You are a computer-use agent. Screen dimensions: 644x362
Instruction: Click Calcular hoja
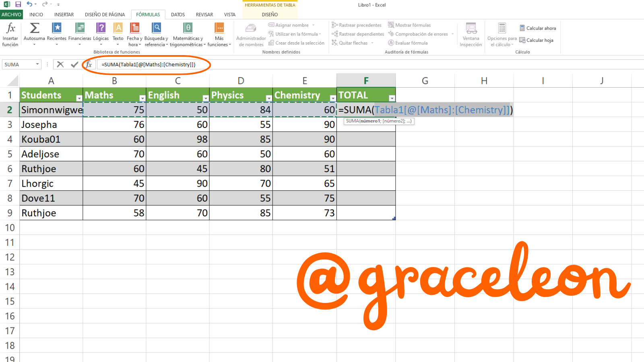(536, 40)
